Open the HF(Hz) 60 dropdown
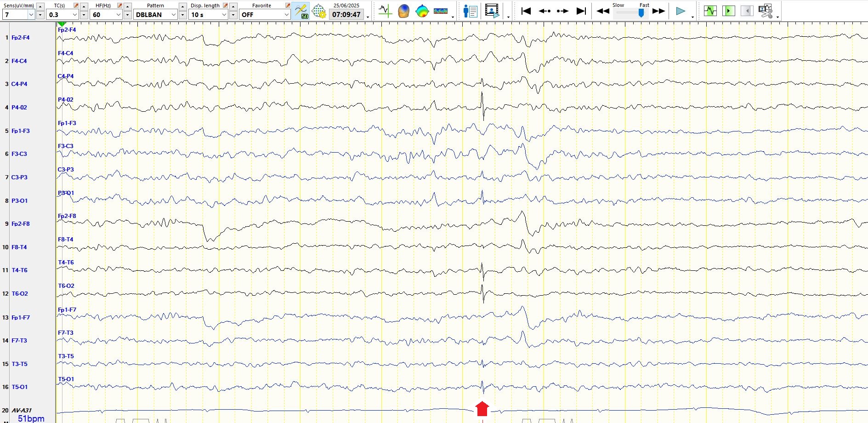868x423 pixels. point(119,15)
